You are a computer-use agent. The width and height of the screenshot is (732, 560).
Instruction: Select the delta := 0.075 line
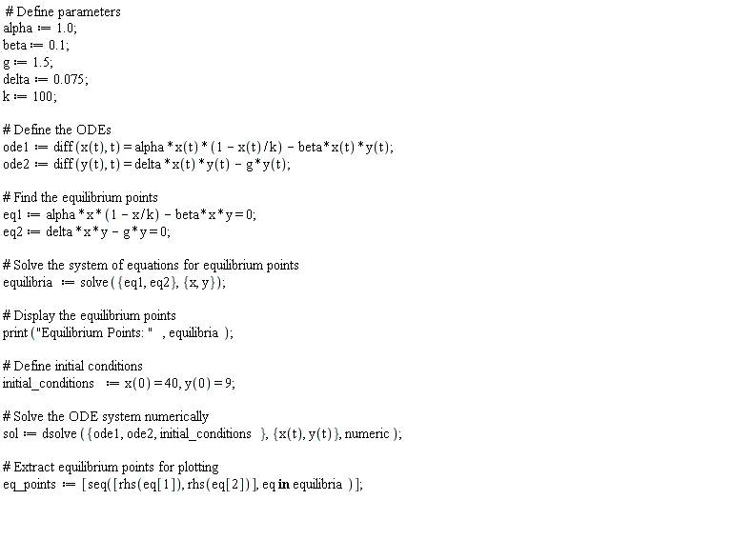pyautogui.click(x=46, y=79)
